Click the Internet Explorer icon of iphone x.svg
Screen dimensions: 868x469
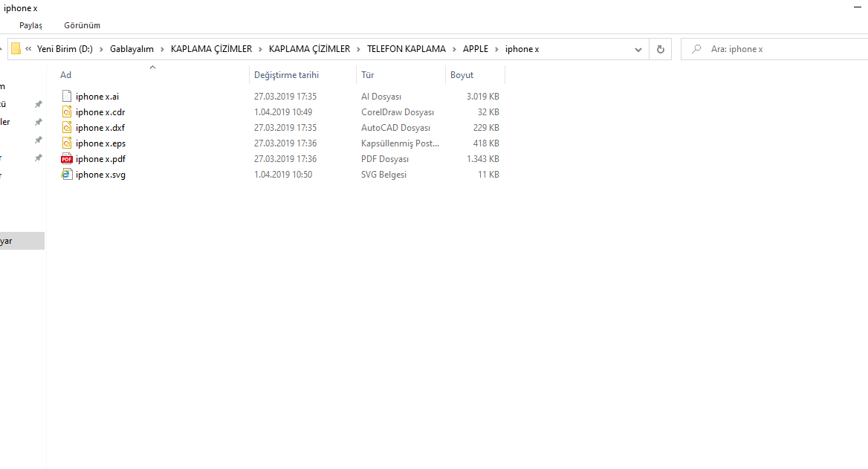click(x=66, y=174)
